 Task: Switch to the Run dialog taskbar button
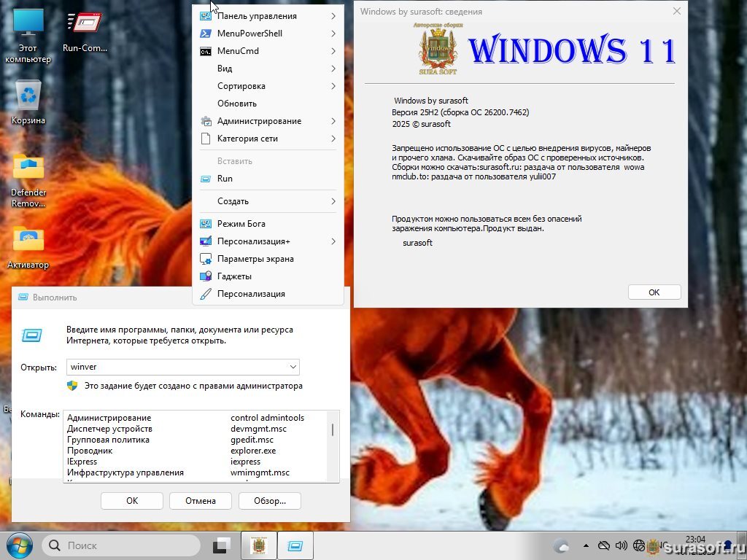click(295, 545)
